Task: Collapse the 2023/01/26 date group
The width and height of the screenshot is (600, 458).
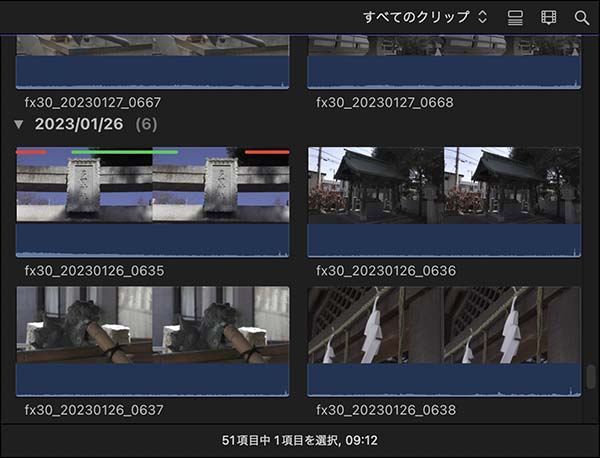Action: click(x=18, y=124)
